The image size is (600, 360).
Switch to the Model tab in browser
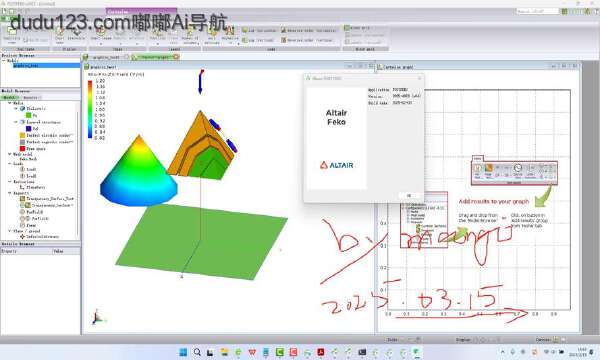8,98
